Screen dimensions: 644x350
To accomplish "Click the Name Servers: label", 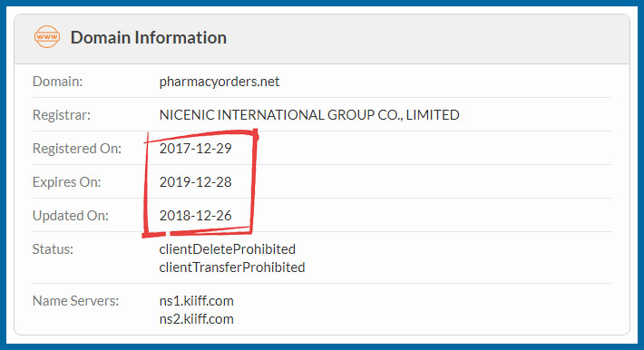I will [75, 301].
